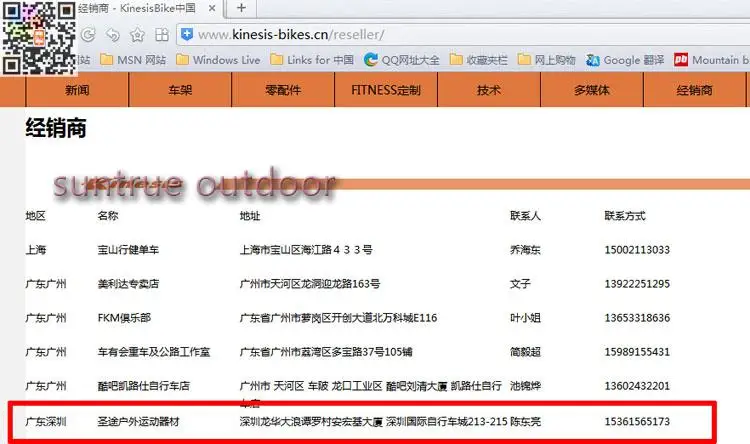Click contact name 池锦烨
Viewport: 750px width, 444px height.
tap(525, 386)
